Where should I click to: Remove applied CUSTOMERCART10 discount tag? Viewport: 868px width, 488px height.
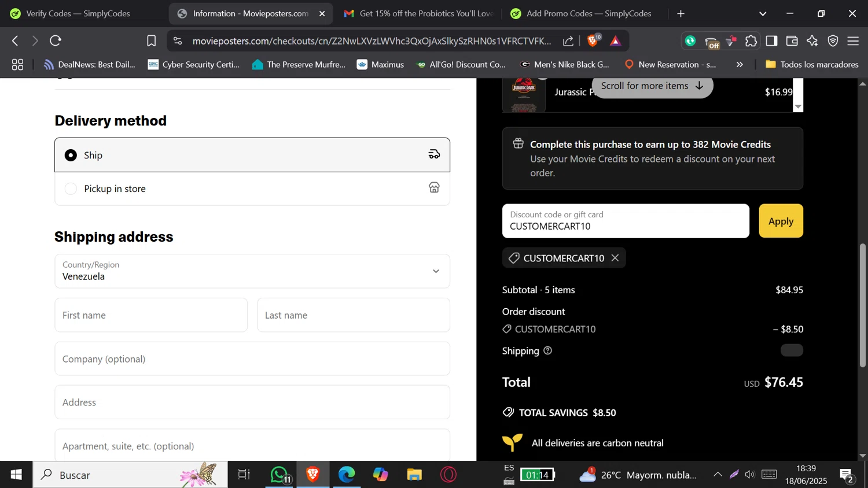click(615, 258)
